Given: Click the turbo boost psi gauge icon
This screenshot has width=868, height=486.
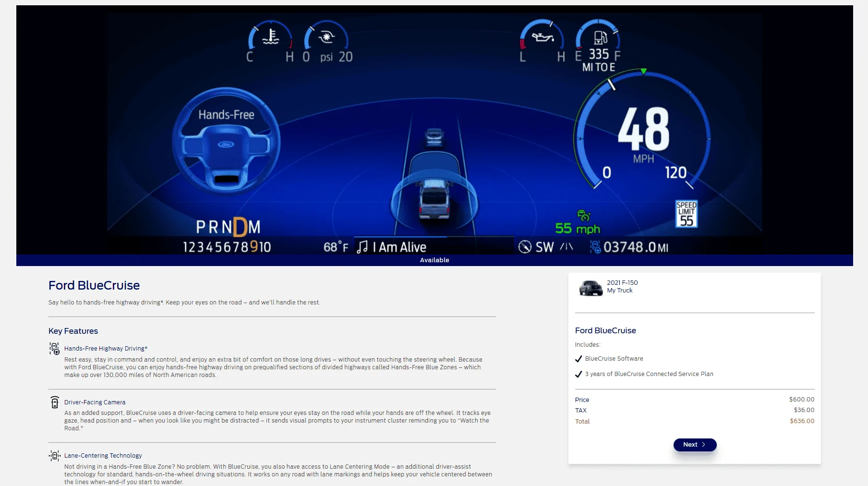Looking at the screenshot, I should coord(326,36).
